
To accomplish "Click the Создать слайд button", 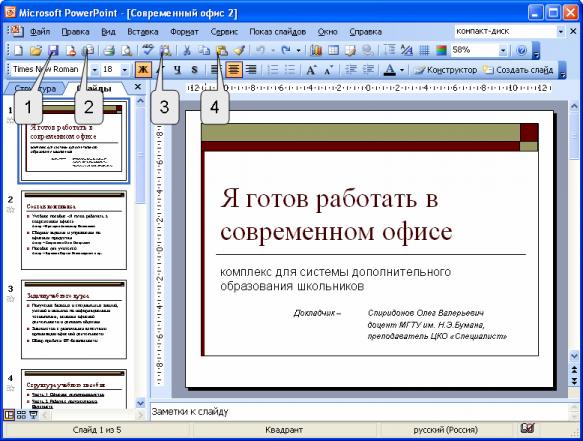I will 518,70.
